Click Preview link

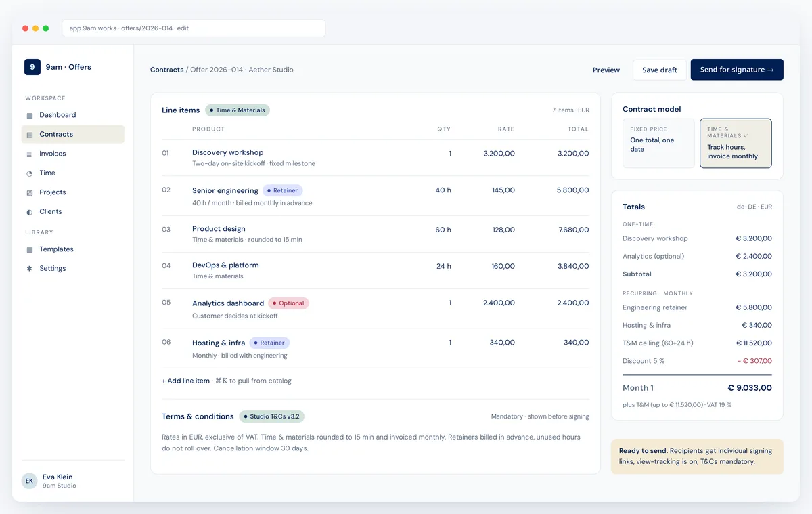click(x=606, y=70)
